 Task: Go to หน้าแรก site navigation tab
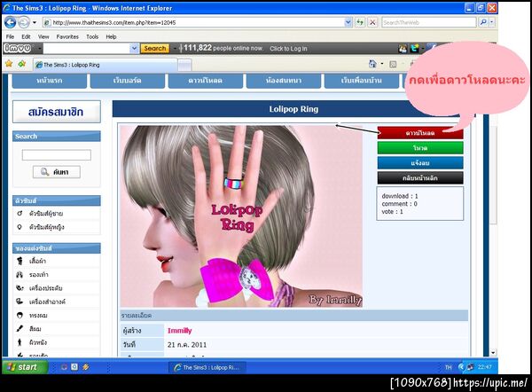point(50,81)
